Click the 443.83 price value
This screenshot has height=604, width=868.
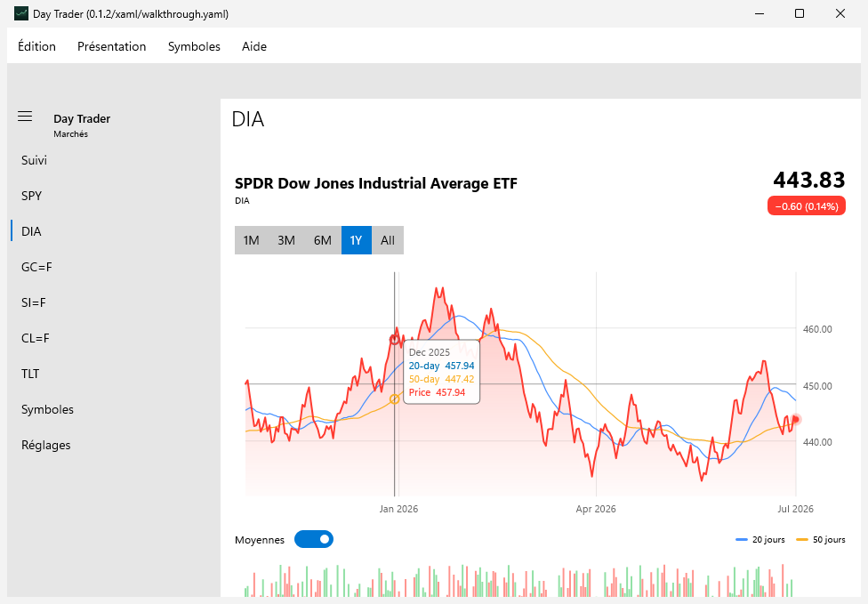coord(808,180)
